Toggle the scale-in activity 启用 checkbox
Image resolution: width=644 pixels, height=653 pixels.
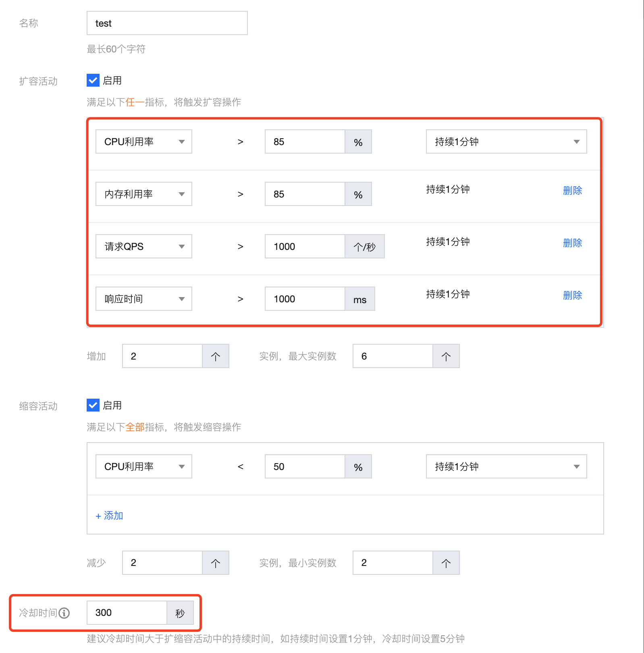93,405
